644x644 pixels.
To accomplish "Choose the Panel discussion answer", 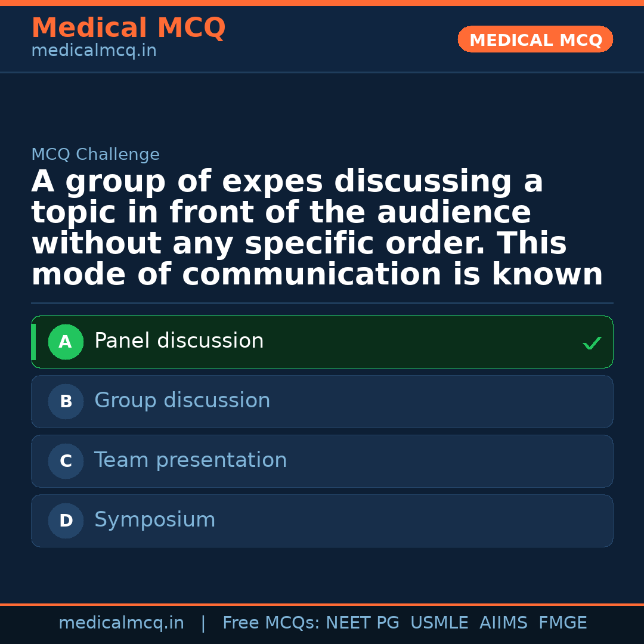I will 322,342.
